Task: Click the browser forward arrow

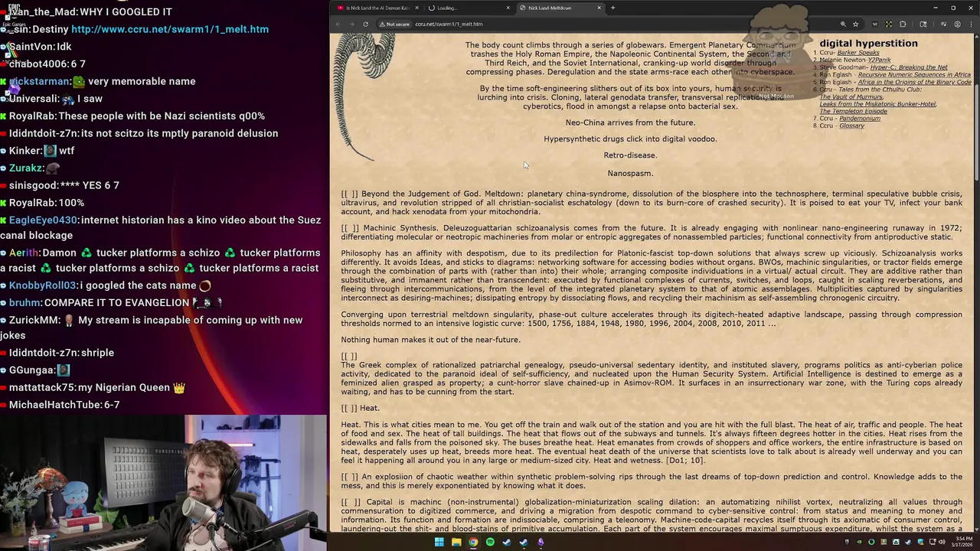Action: click(x=352, y=24)
